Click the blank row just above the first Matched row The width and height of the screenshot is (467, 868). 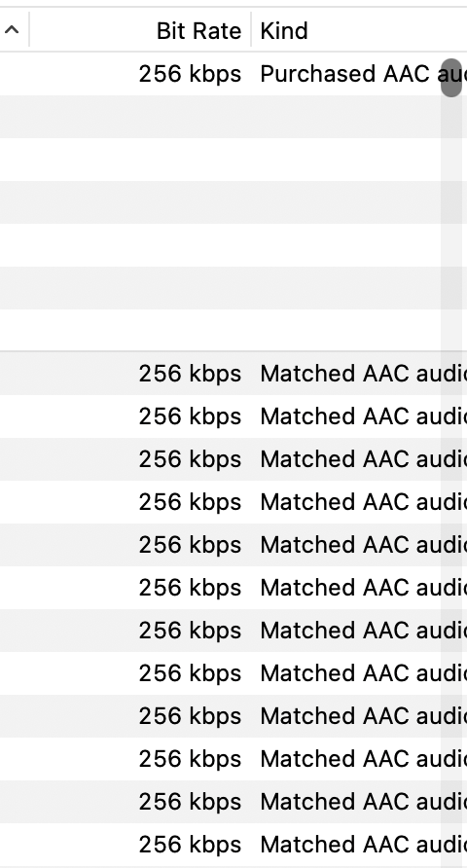pyautogui.click(x=233, y=330)
